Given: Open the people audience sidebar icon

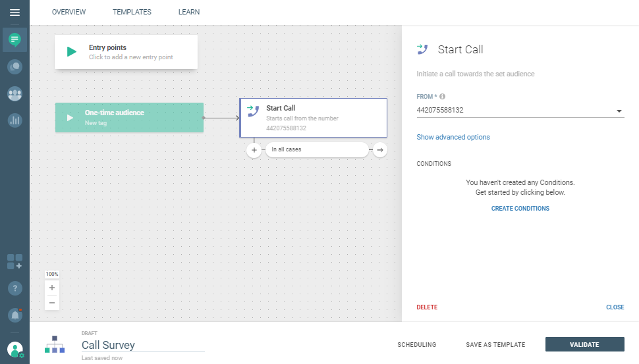Looking at the screenshot, I should click(x=14, y=93).
